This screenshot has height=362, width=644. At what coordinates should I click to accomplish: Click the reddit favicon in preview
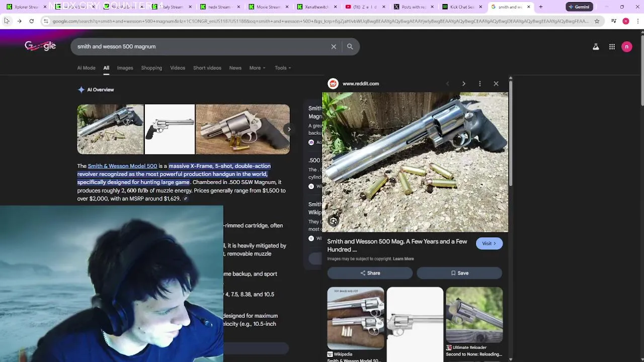(x=333, y=83)
